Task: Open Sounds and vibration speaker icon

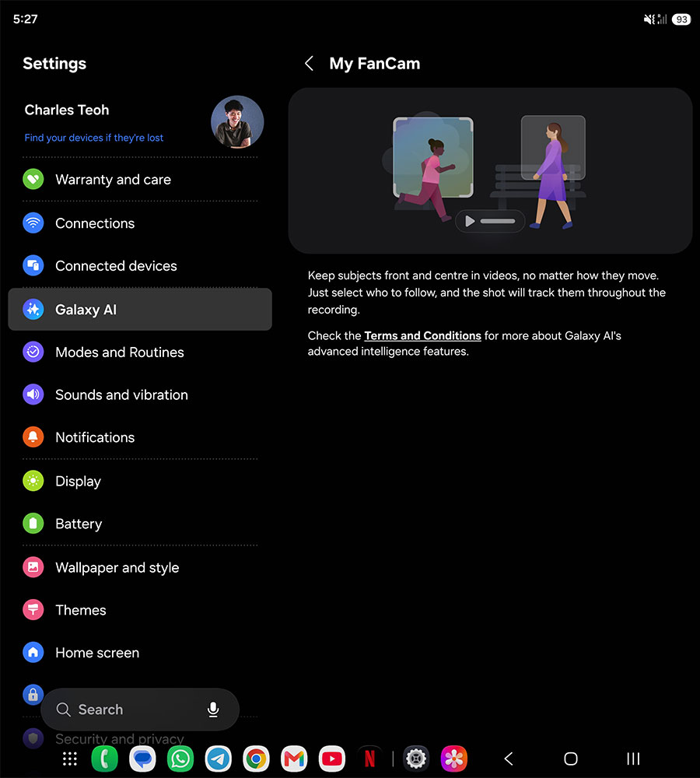Action: coord(33,394)
